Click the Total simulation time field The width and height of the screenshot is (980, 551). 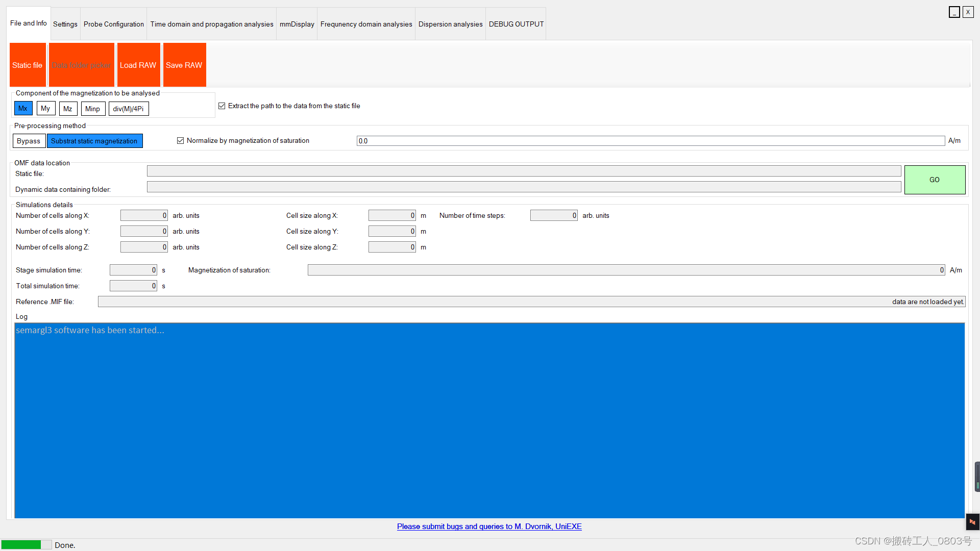(x=133, y=286)
